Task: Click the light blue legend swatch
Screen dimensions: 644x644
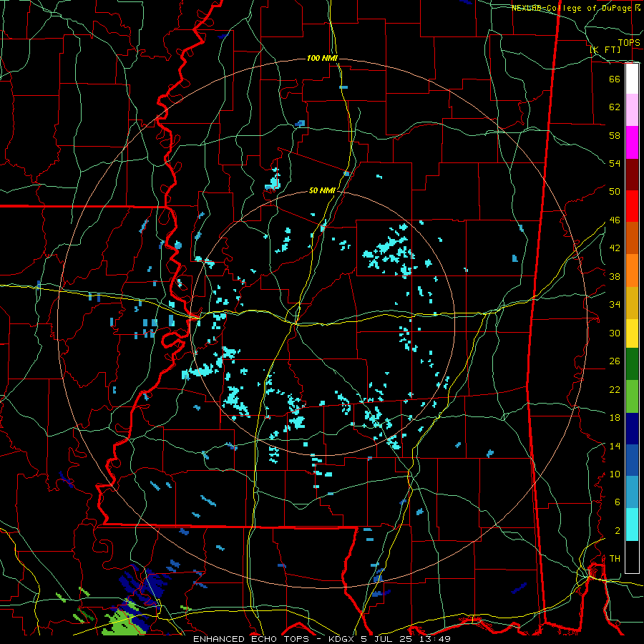Action: (632, 492)
